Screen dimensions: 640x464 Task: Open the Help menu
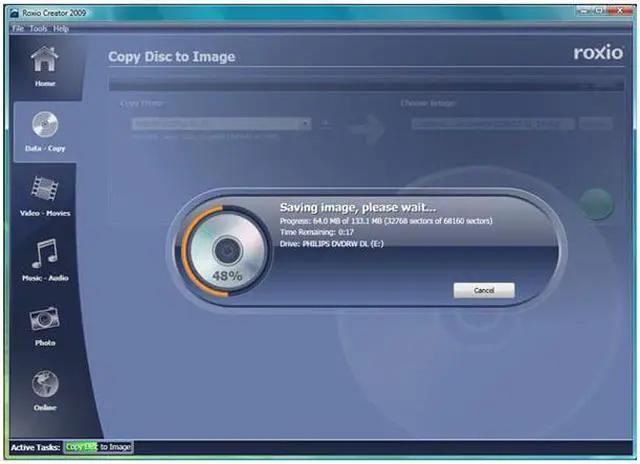(x=61, y=29)
